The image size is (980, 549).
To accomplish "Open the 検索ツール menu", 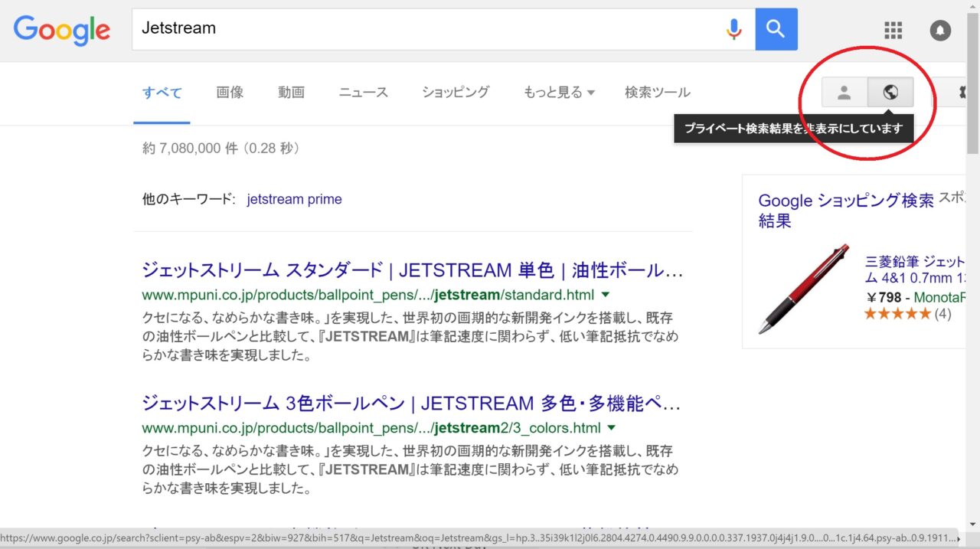I will click(x=657, y=93).
